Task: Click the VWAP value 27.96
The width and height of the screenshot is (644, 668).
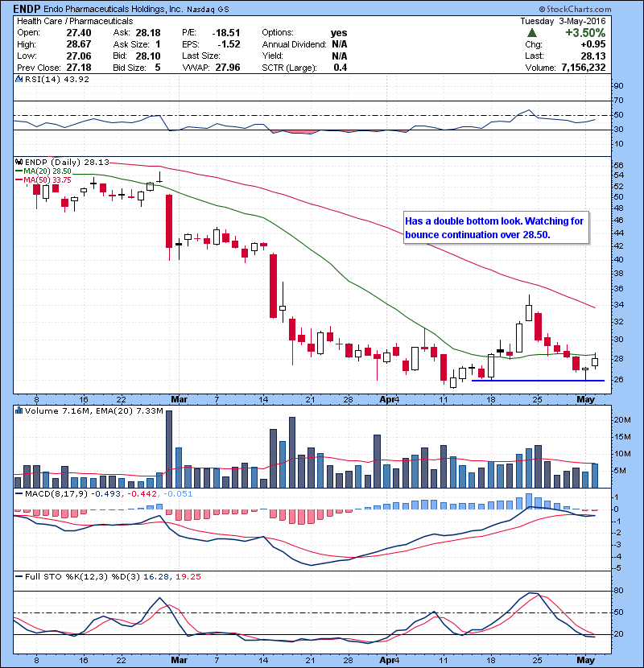Action: click(228, 68)
